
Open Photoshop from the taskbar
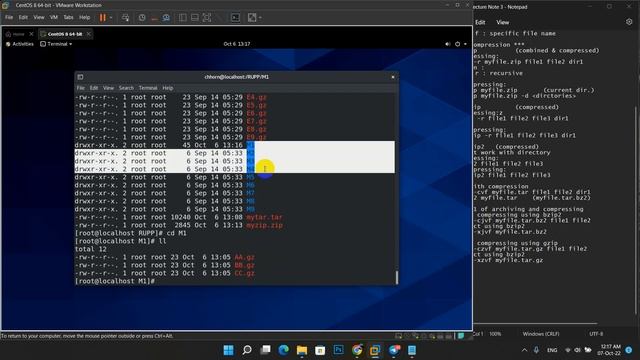[x=338, y=350]
